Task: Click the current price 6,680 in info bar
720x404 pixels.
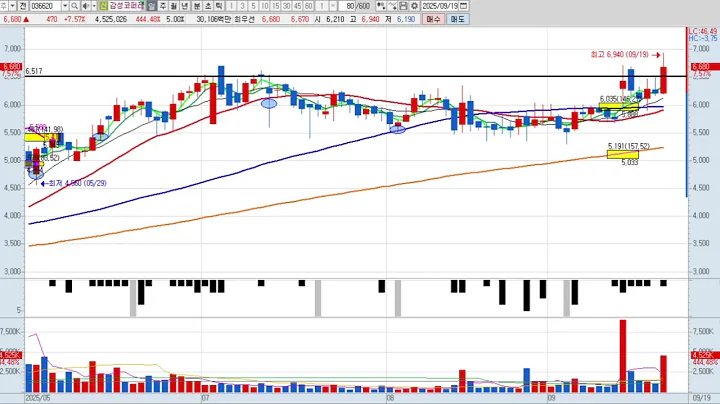Action: pos(12,19)
